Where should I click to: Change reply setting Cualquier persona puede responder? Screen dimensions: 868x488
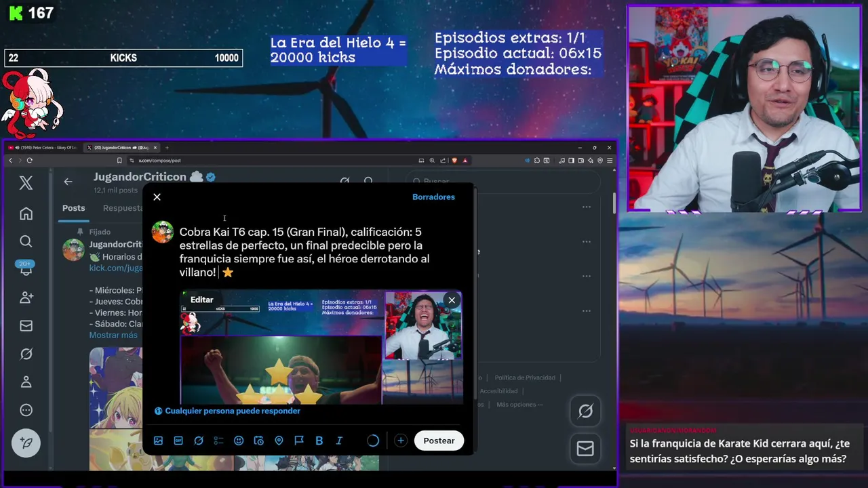[x=227, y=411]
